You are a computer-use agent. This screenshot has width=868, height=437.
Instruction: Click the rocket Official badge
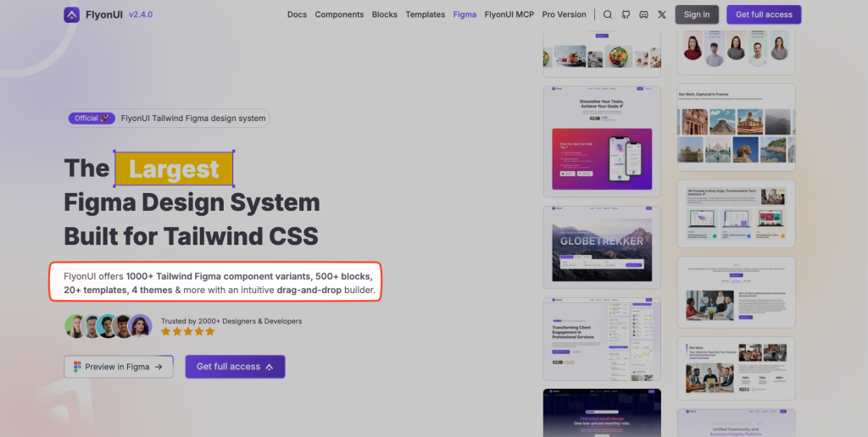tap(92, 119)
